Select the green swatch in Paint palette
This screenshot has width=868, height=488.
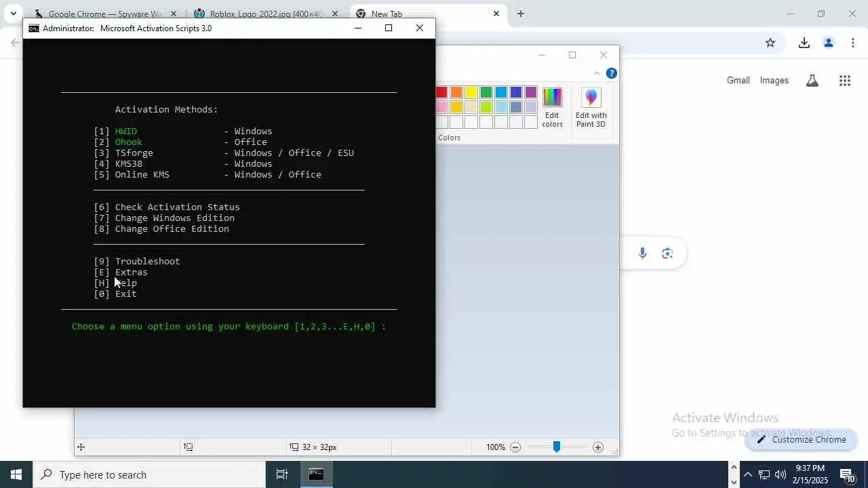(x=486, y=92)
